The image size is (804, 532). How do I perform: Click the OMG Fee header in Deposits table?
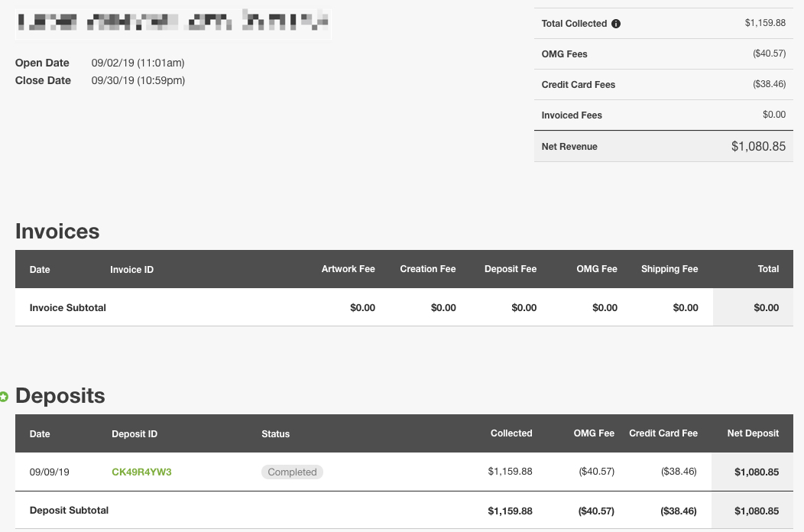[x=594, y=433]
